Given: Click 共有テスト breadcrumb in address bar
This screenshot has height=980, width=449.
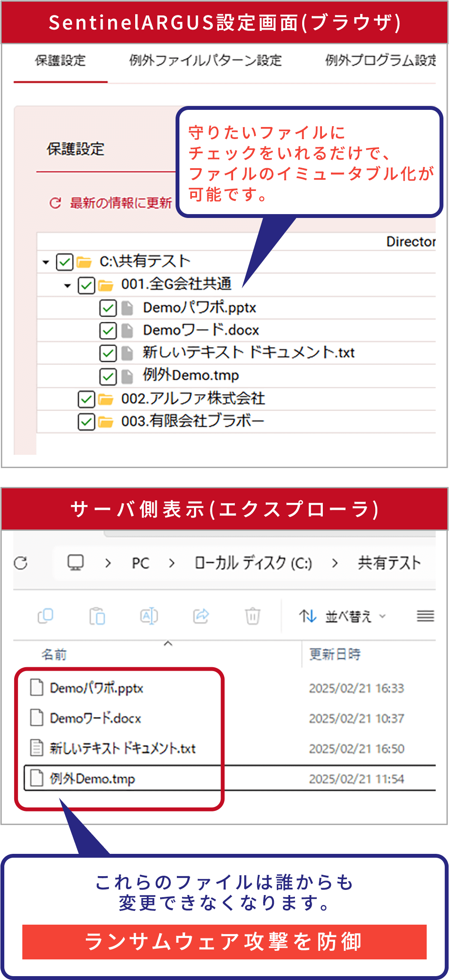Looking at the screenshot, I should (389, 563).
